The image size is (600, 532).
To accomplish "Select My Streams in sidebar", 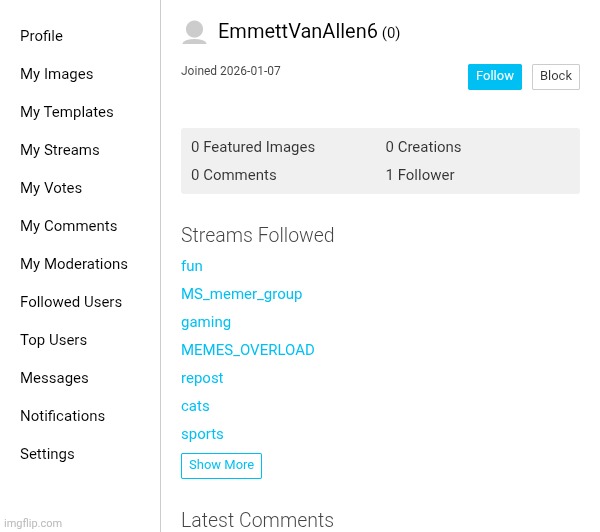I will tap(59, 150).
